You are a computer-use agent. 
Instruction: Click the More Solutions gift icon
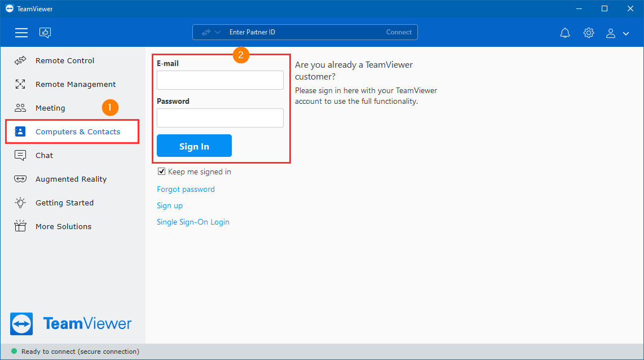[x=20, y=226]
